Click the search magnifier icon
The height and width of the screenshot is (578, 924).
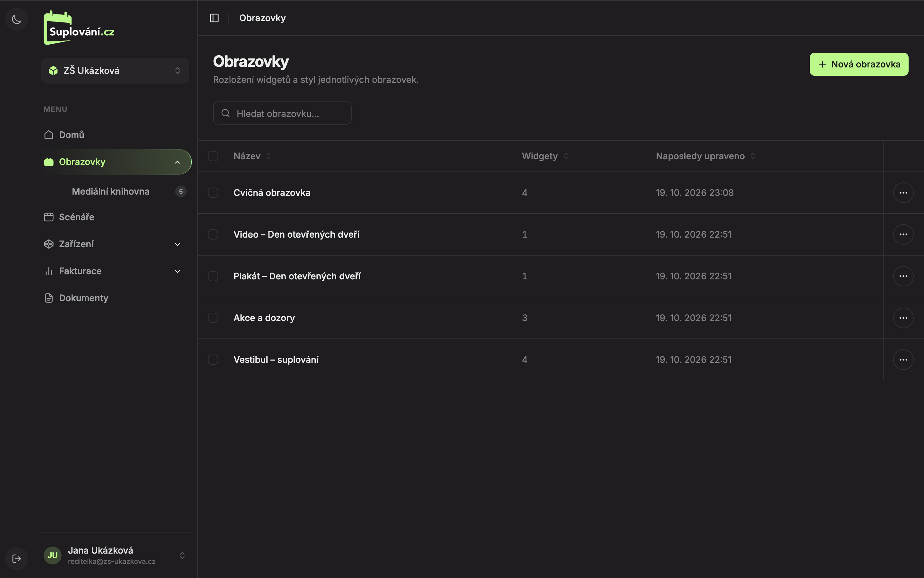pyautogui.click(x=226, y=113)
